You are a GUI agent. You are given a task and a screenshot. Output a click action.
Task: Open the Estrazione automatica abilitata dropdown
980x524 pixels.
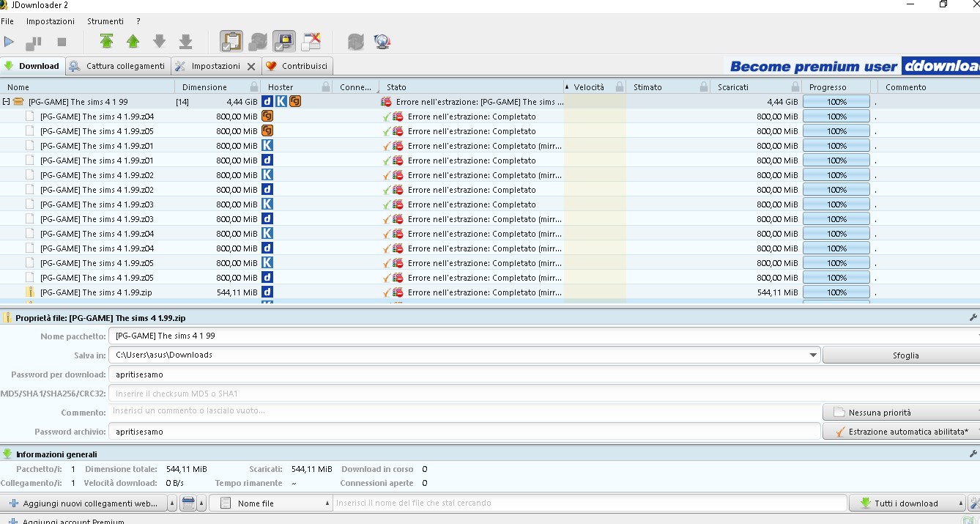902,432
